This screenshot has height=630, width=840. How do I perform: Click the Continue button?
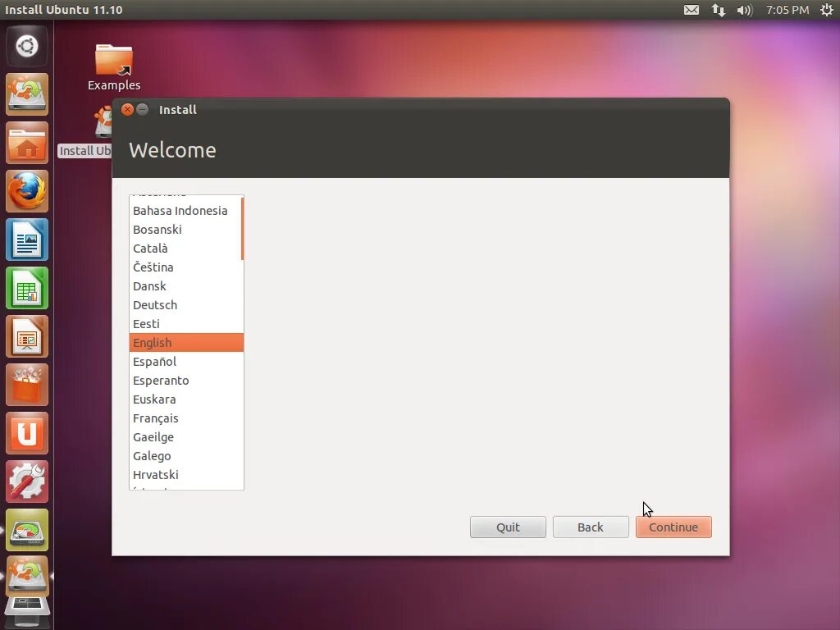(673, 527)
